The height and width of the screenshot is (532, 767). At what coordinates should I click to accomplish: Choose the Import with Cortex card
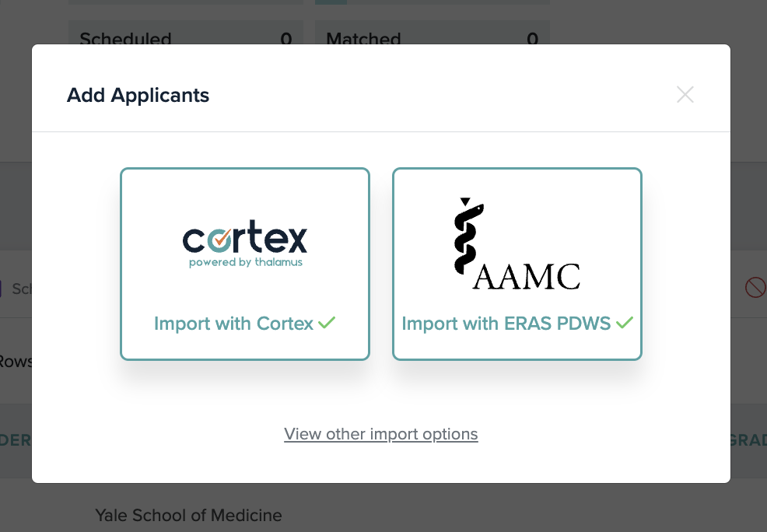(x=244, y=264)
